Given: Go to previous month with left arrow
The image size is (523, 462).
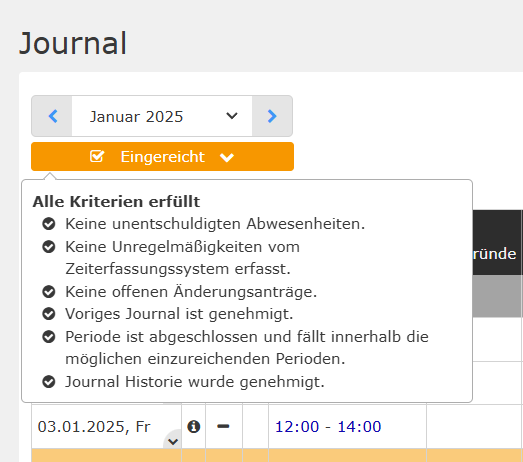Looking at the screenshot, I should [x=52, y=116].
